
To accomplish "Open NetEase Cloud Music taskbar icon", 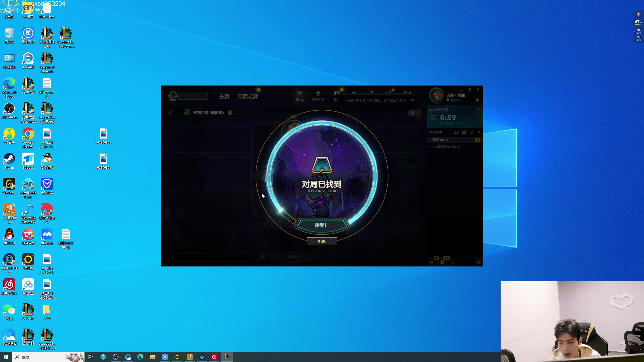I will (214, 357).
